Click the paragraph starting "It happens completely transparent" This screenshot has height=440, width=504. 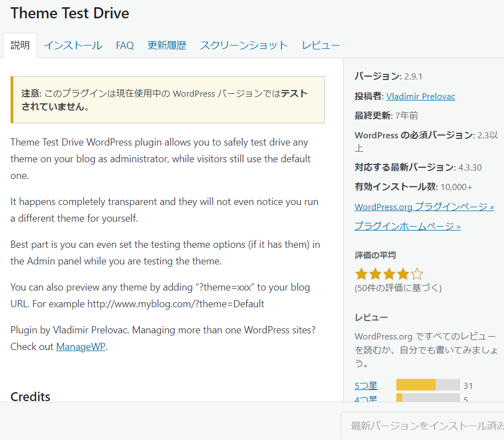click(164, 210)
